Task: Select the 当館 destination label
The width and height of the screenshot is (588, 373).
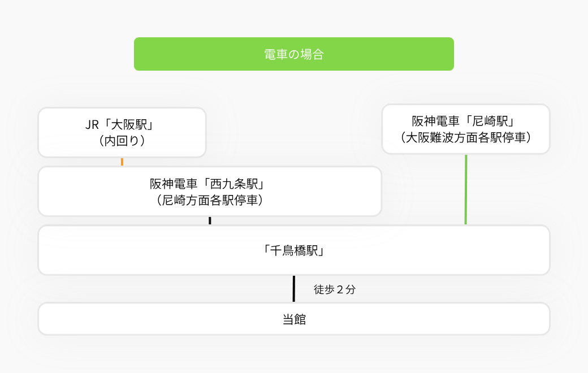Action: click(x=294, y=319)
